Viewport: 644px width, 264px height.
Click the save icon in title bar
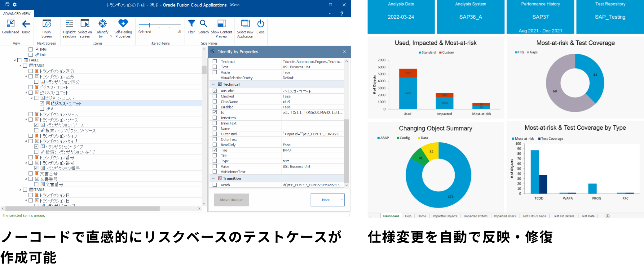pyautogui.click(x=7, y=5)
